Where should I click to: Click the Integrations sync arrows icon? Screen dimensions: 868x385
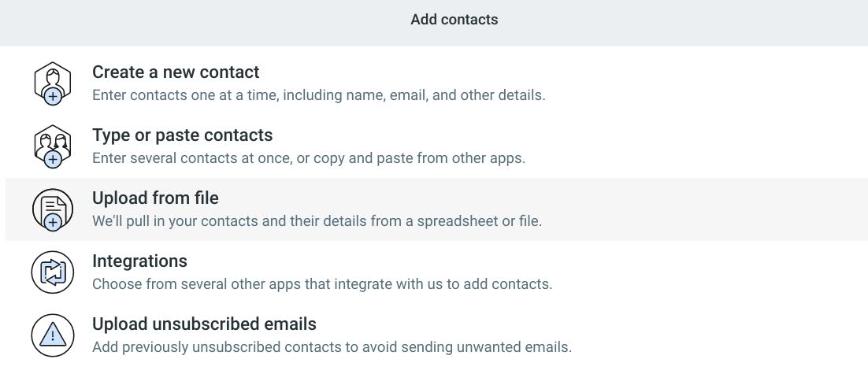[x=52, y=272]
